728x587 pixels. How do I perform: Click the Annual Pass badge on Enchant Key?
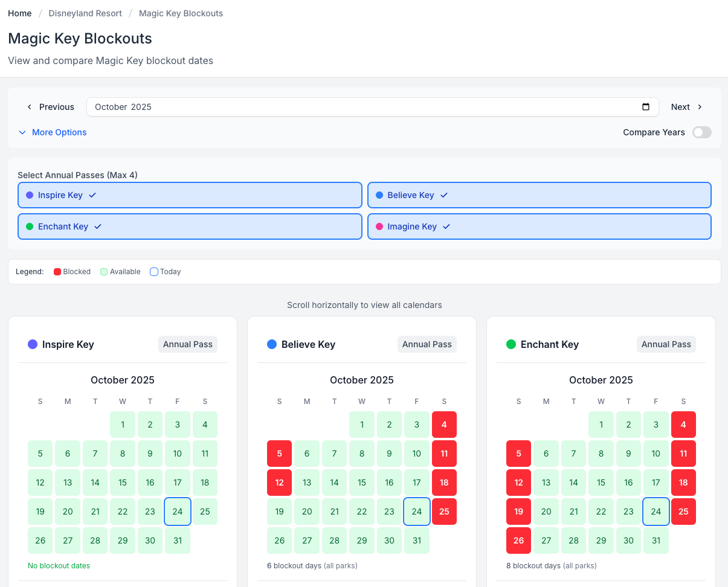[666, 344]
